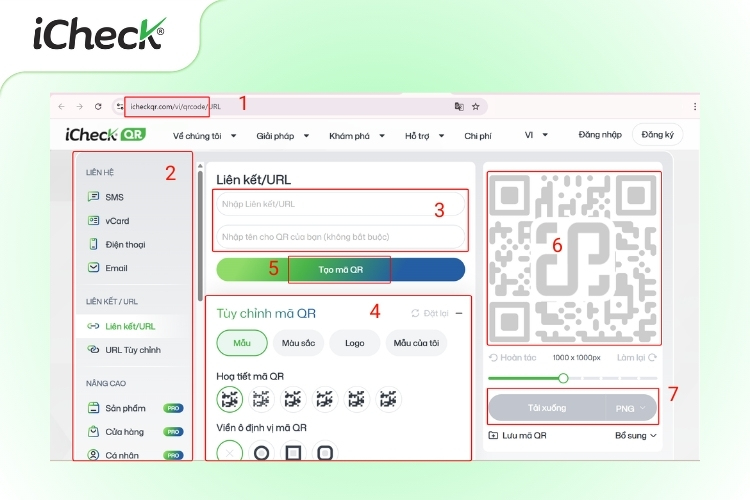Click the left panel vertical scrollbar
This screenshot has height=500, width=750.
coord(200,234)
